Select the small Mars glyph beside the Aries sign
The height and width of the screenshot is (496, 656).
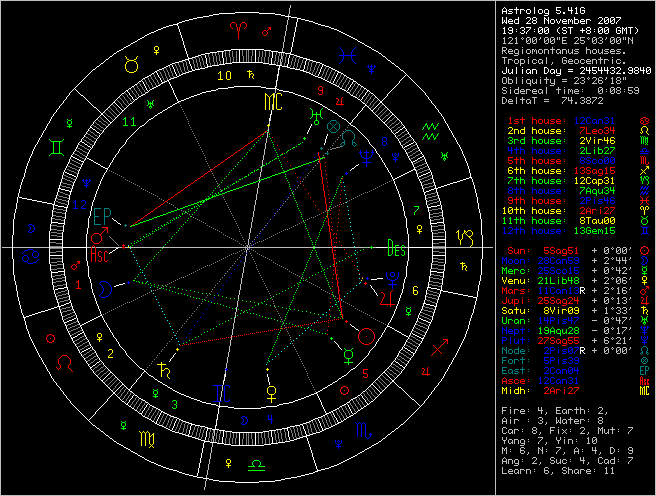coord(266,31)
